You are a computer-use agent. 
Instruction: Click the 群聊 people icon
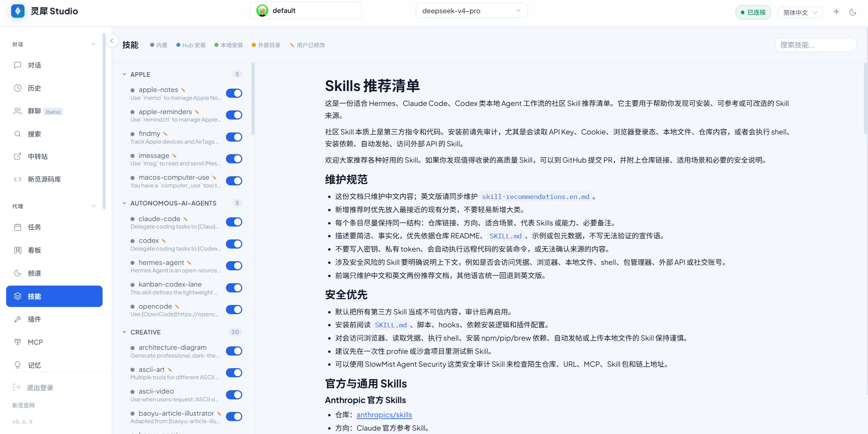click(x=18, y=111)
